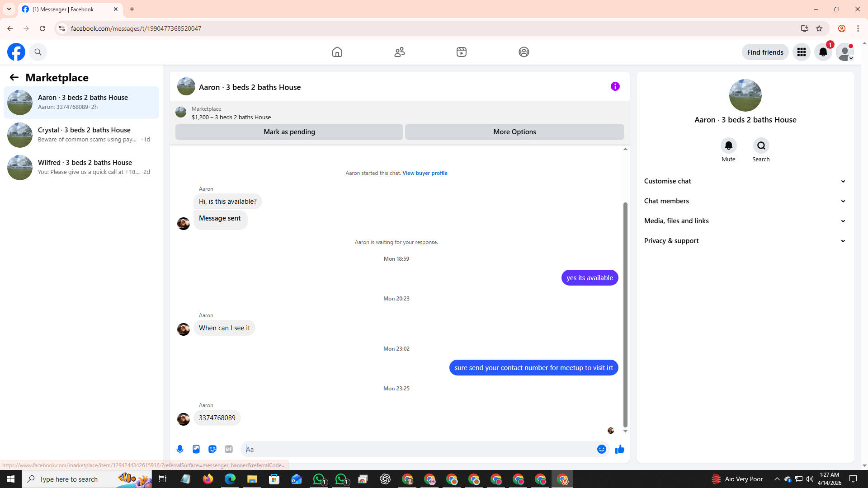
Task: Go to the Facebook Home tab
Action: tap(337, 52)
